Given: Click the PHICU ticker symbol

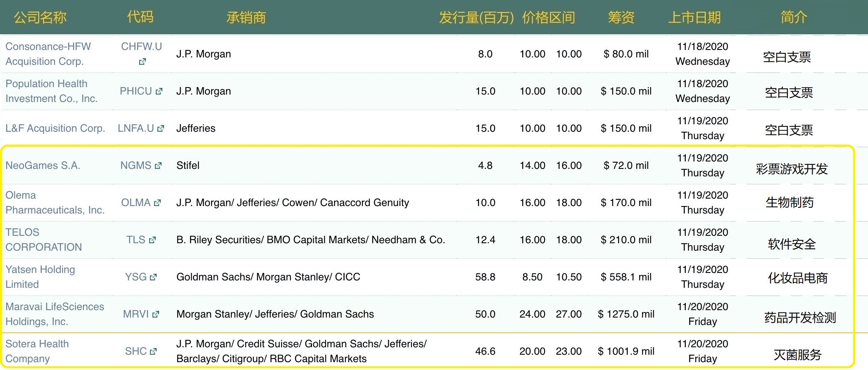Looking at the screenshot, I should 136,91.
